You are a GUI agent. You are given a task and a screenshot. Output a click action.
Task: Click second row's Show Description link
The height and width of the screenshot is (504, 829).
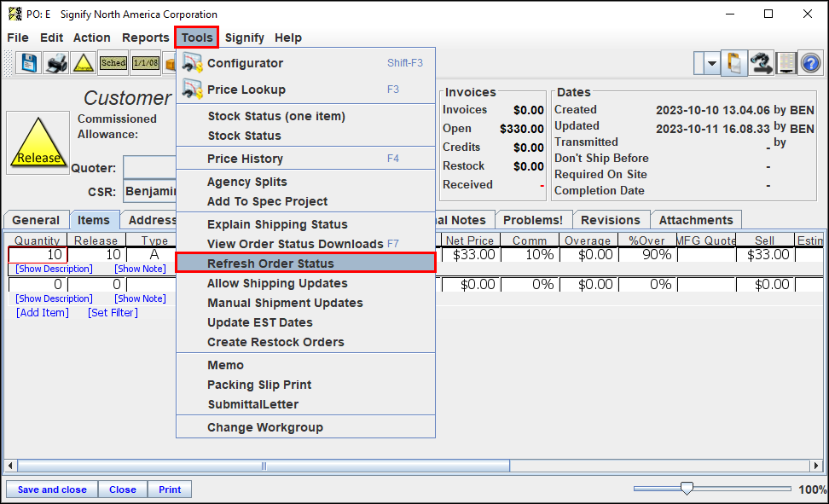point(54,298)
